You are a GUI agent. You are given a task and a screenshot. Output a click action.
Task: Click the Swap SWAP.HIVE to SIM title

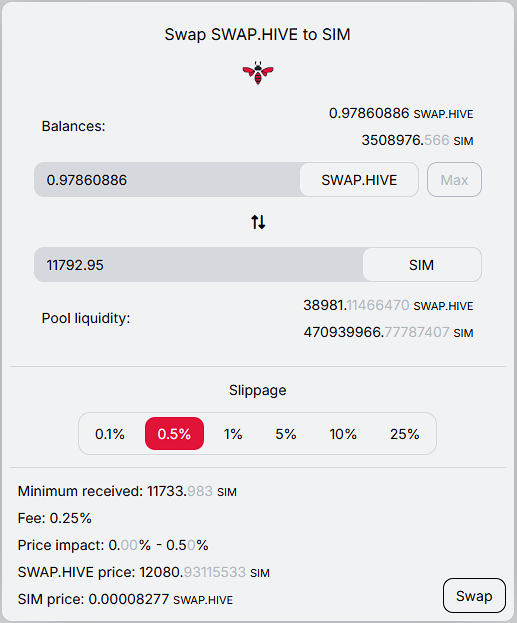(x=258, y=35)
